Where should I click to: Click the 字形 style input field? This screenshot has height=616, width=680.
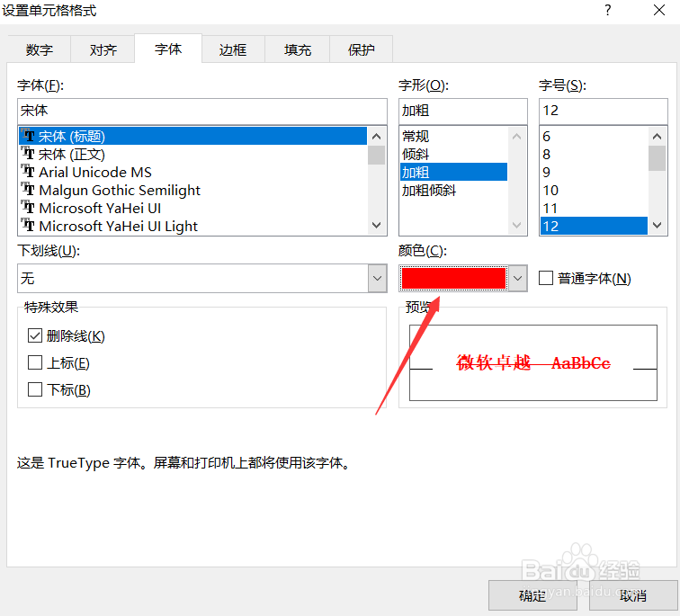click(x=462, y=111)
